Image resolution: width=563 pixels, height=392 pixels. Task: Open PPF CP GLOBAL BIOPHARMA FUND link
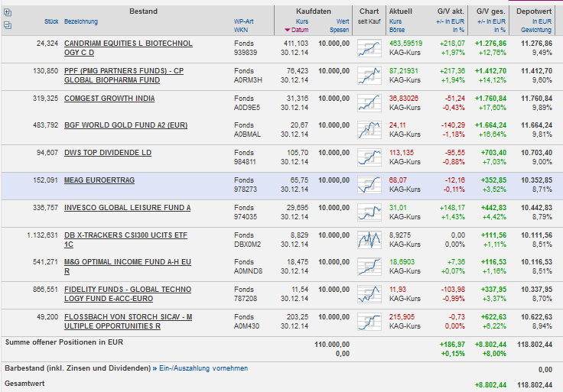pos(124,76)
